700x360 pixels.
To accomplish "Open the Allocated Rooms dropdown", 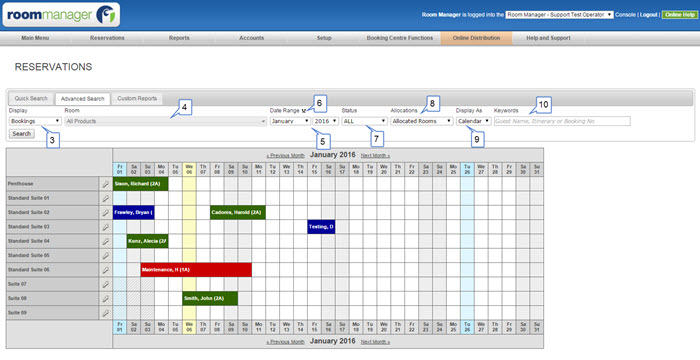I will tap(422, 121).
